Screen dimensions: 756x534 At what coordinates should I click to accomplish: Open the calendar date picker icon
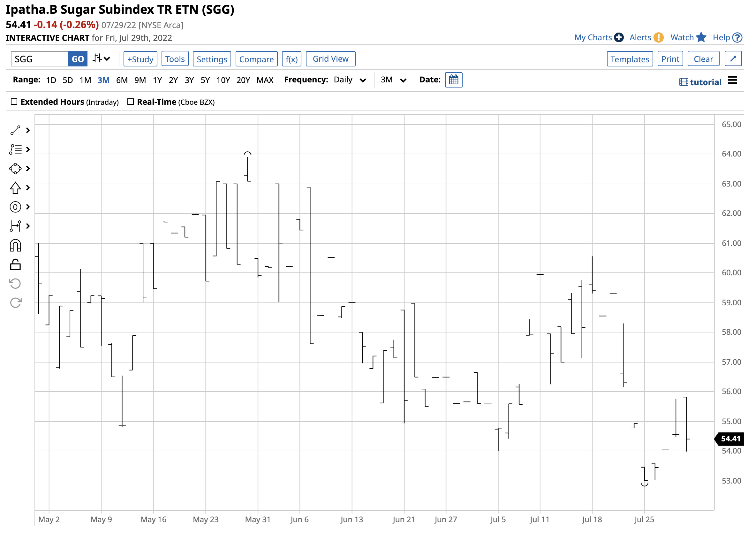[x=454, y=80]
